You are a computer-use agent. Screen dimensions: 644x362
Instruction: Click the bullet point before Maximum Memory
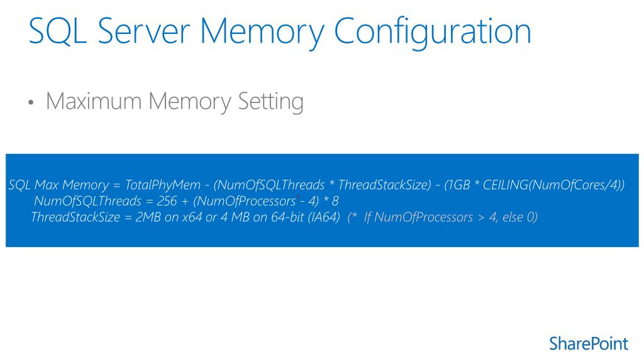31,102
